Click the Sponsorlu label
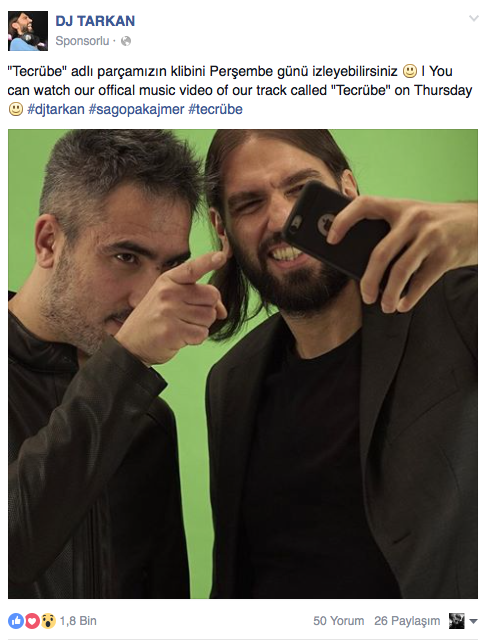This screenshot has height=642, width=488. coord(82,41)
